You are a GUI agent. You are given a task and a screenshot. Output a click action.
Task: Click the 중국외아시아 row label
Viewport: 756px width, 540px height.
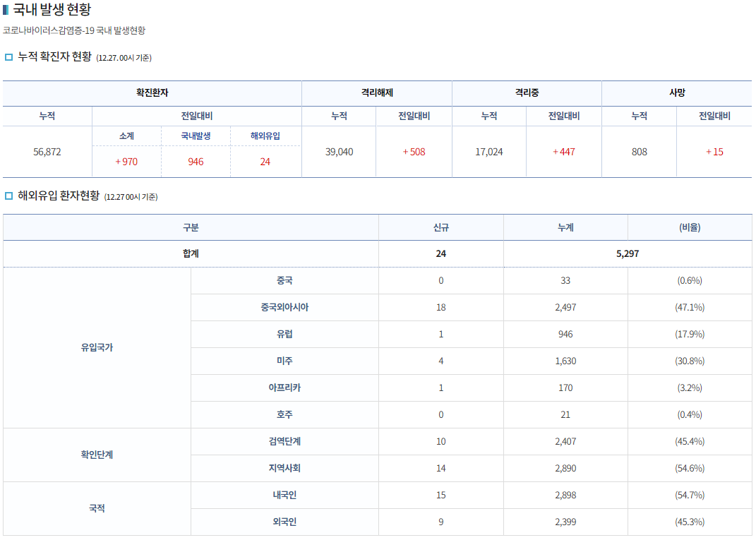[284, 307]
